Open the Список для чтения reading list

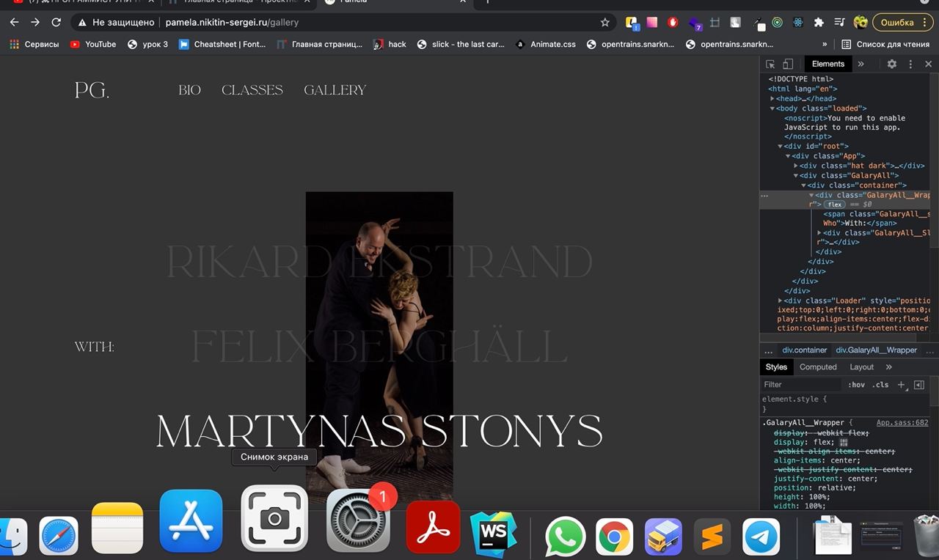pyautogui.click(x=885, y=44)
